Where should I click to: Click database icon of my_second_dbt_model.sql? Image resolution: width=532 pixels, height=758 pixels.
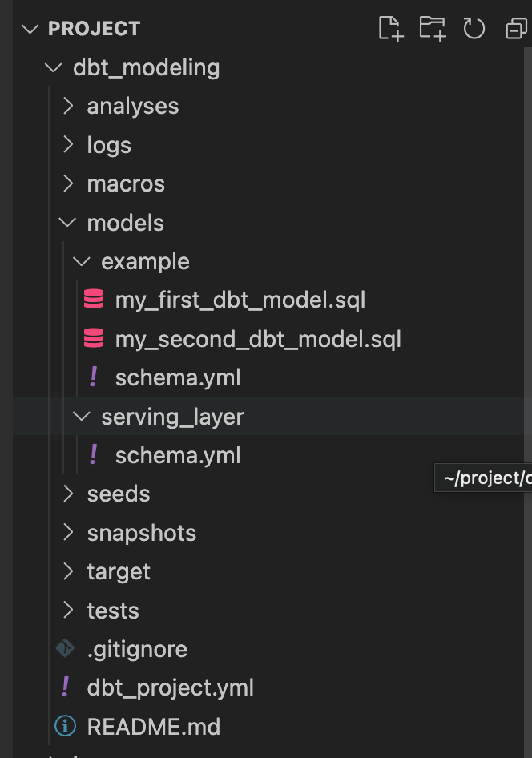click(x=94, y=339)
